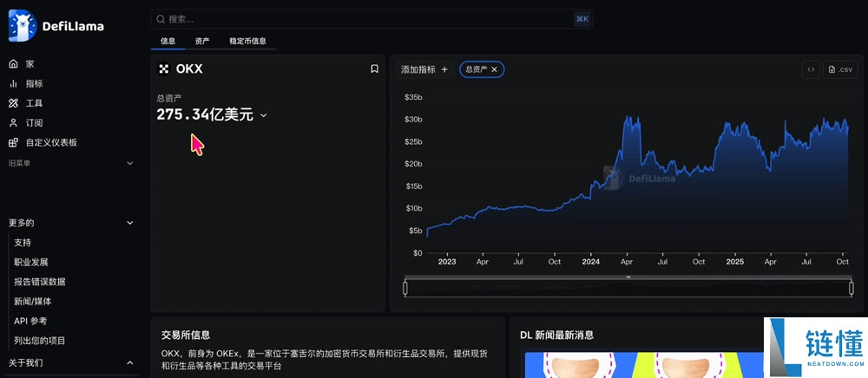Click the 2024 x-axis label
This screenshot has height=378, width=868.
coord(590,262)
